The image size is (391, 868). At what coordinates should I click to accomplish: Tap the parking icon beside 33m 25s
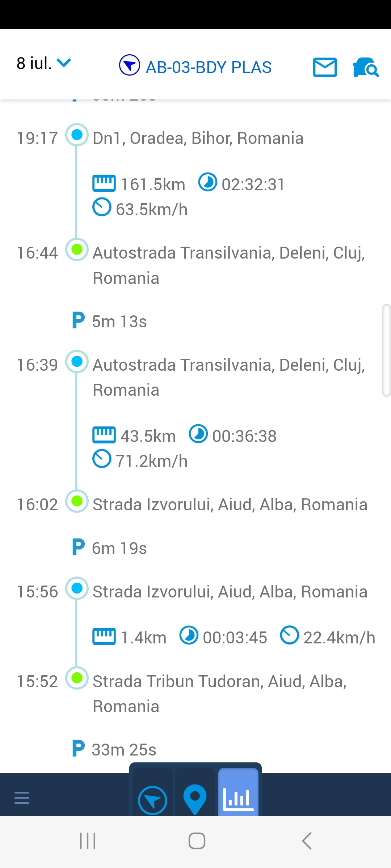pos(78,749)
